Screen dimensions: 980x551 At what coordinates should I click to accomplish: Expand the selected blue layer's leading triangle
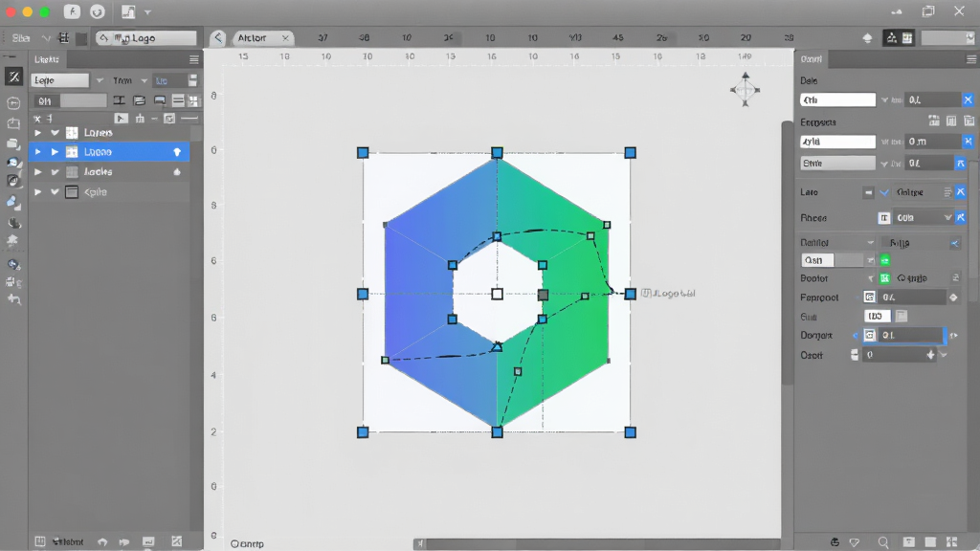click(x=37, y=152)
